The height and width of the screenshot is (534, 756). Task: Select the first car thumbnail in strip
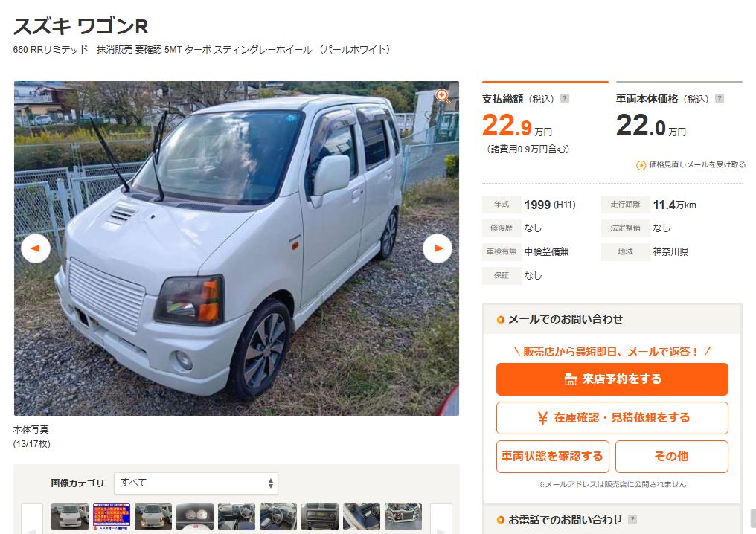70,516
